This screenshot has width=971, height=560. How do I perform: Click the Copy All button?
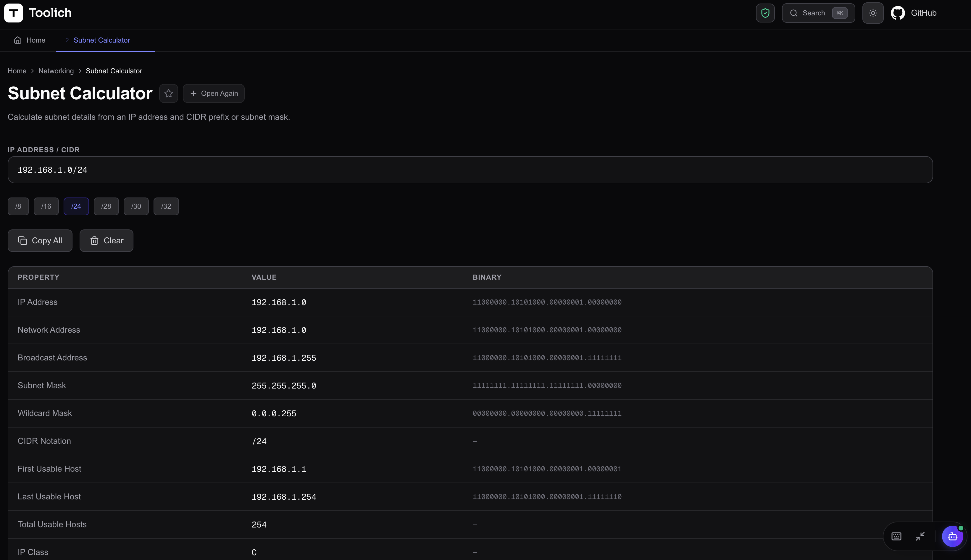coord(40,241)
